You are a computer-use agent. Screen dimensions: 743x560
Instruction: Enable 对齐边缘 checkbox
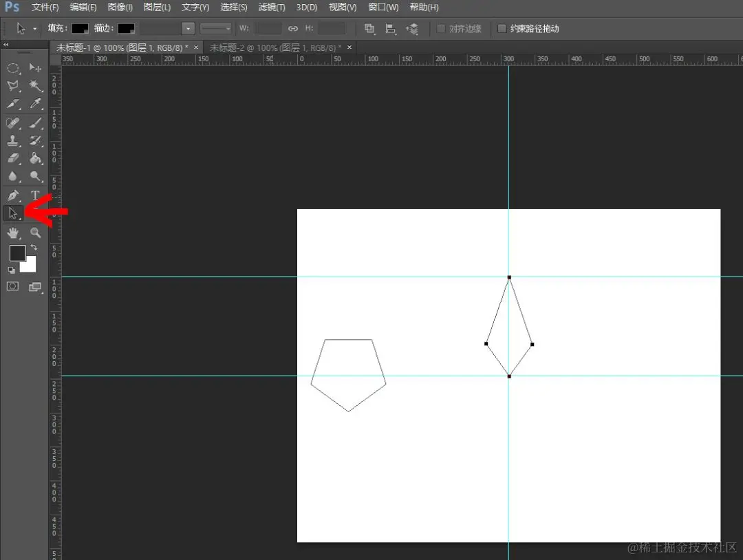[441, 28]
